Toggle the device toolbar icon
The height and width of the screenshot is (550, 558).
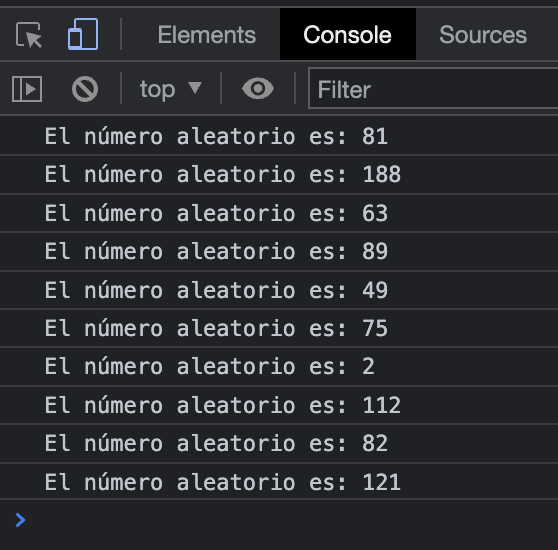pos(83,34)
